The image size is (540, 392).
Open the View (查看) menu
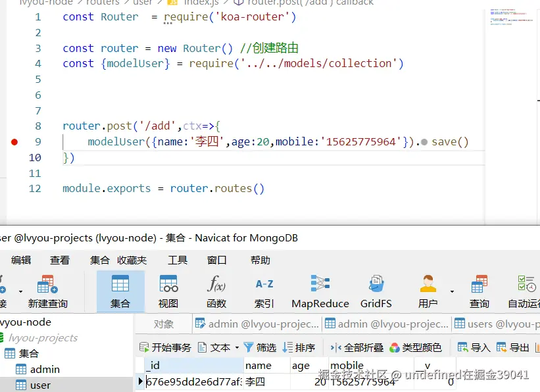coord(60,260)
